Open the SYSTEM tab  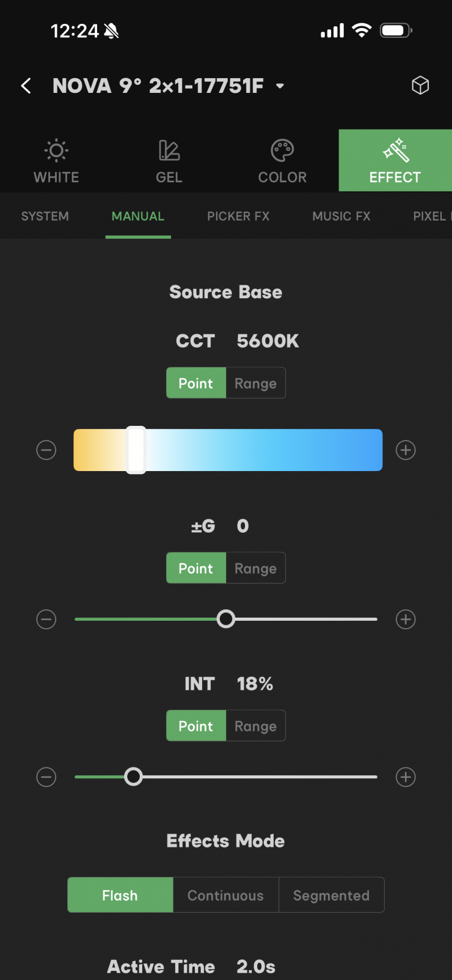[x=45, y=216]
